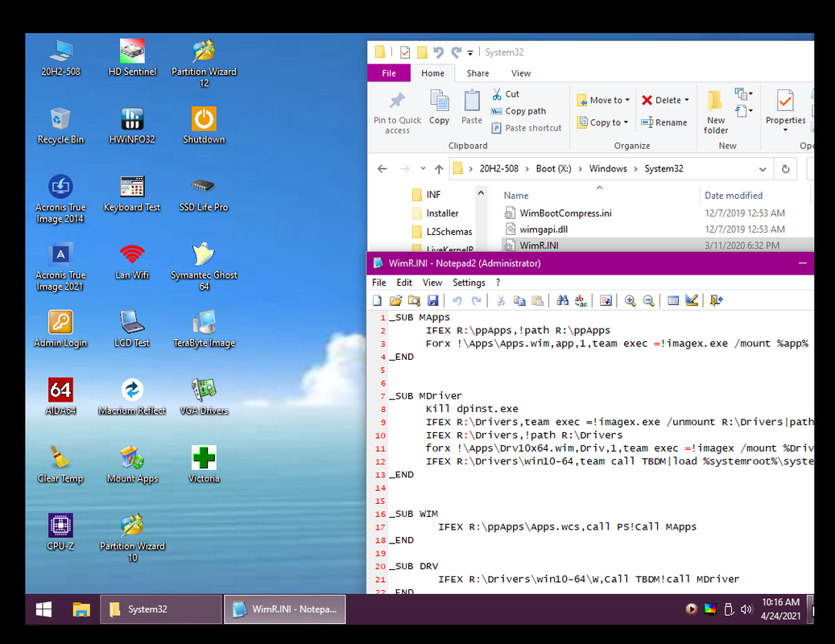Open the Customize Quick Access Toolbar dropdown
This screenshot has width=835, height=644.
coord(470,52)
